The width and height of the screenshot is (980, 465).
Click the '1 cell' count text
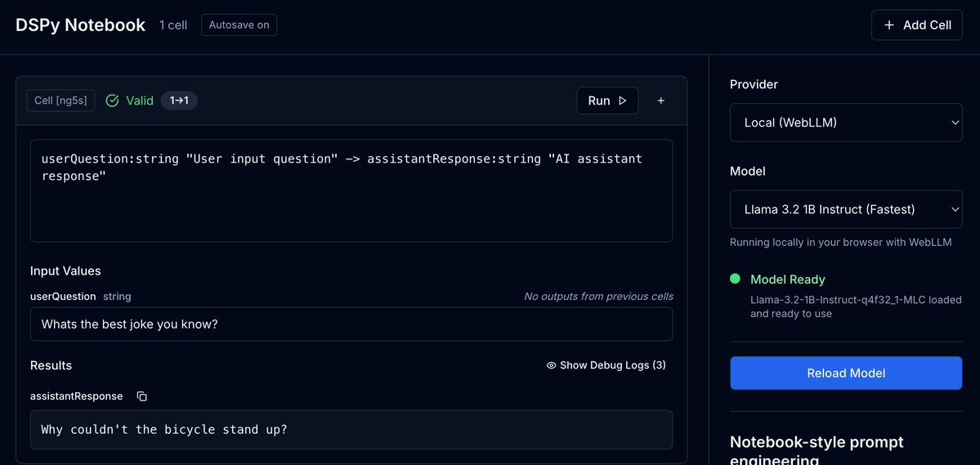[x=173, y=25]
